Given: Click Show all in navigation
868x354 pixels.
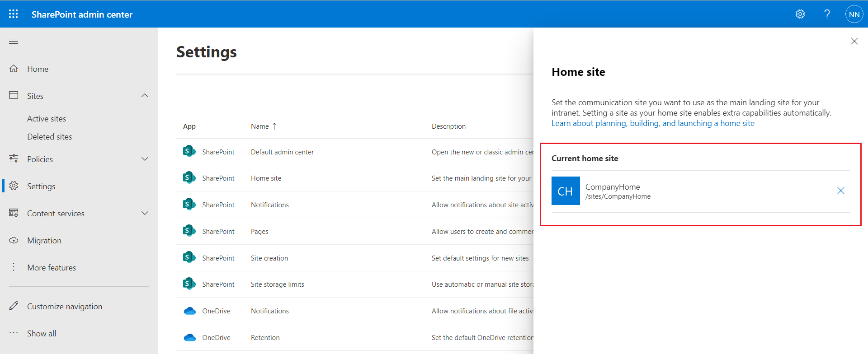Looking at the screenshot, I should coord(42,334).
